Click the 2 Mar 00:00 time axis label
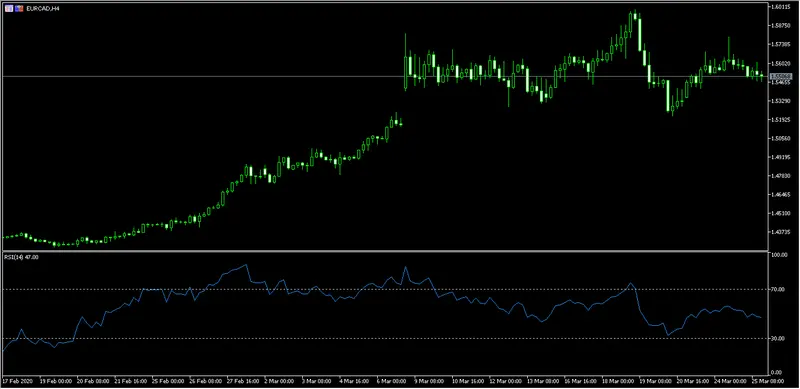This screenshot has width=800, height=389. click(276, 381)
